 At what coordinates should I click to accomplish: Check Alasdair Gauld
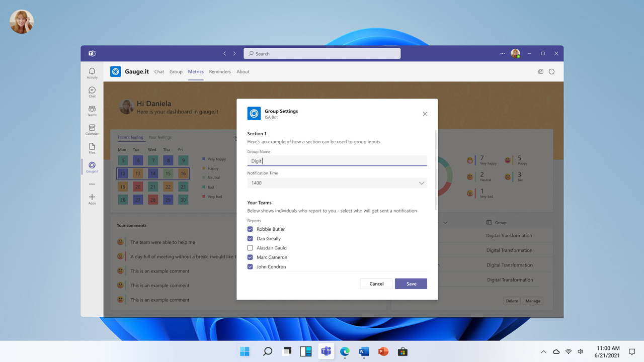(250, 248)
